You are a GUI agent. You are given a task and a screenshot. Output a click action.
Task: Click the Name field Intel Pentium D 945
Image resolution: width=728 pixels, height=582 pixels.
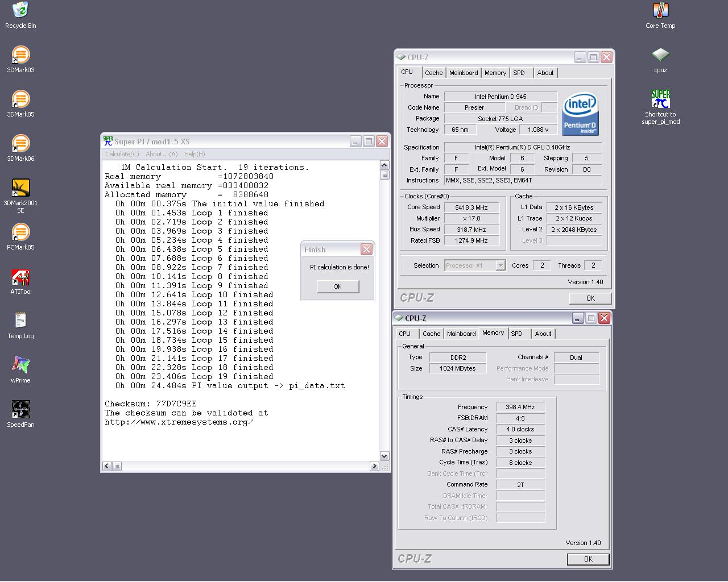pyautogui.click(x=500, y=97)
